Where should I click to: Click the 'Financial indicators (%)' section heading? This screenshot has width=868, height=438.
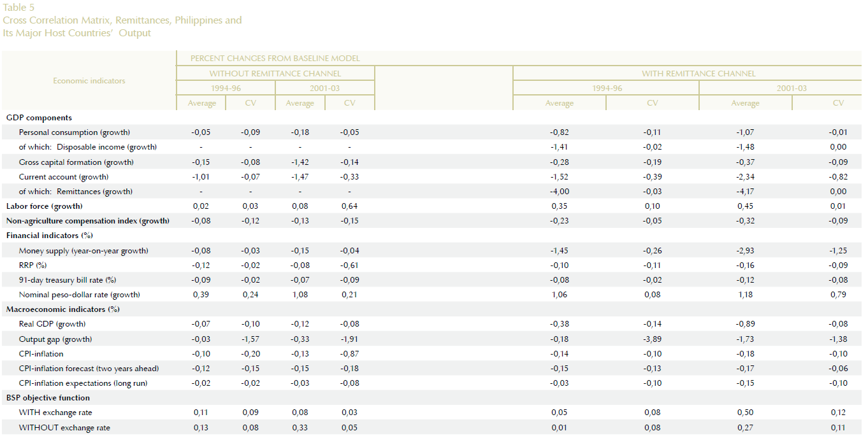pos(49,236)
